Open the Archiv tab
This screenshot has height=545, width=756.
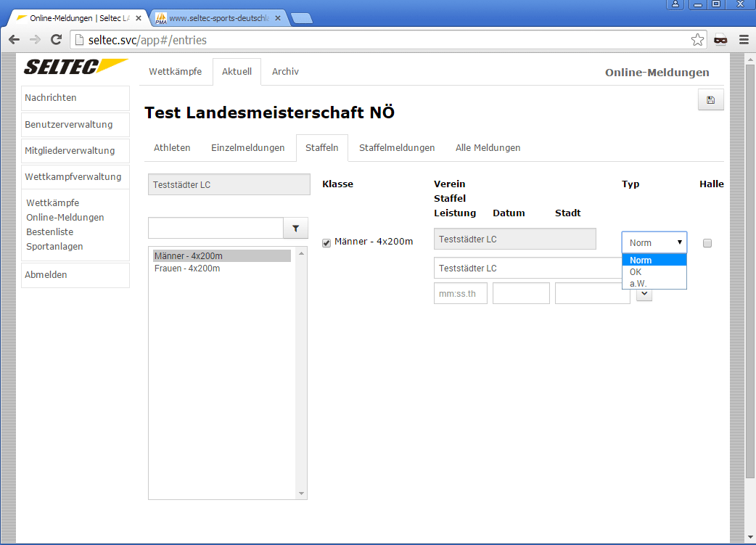pyautogui.click(x=285, y=72)
